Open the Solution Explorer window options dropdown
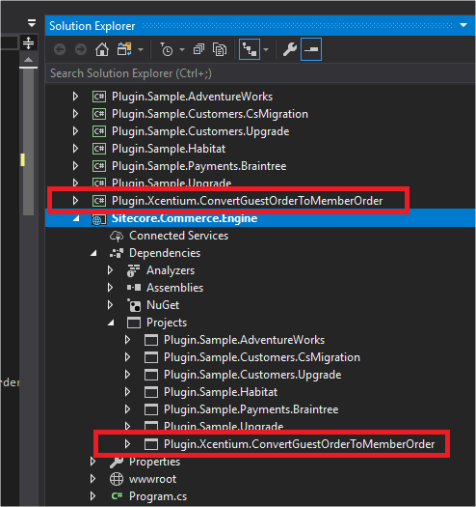Screen dimensions: 476x507 (x=463, y=25)
